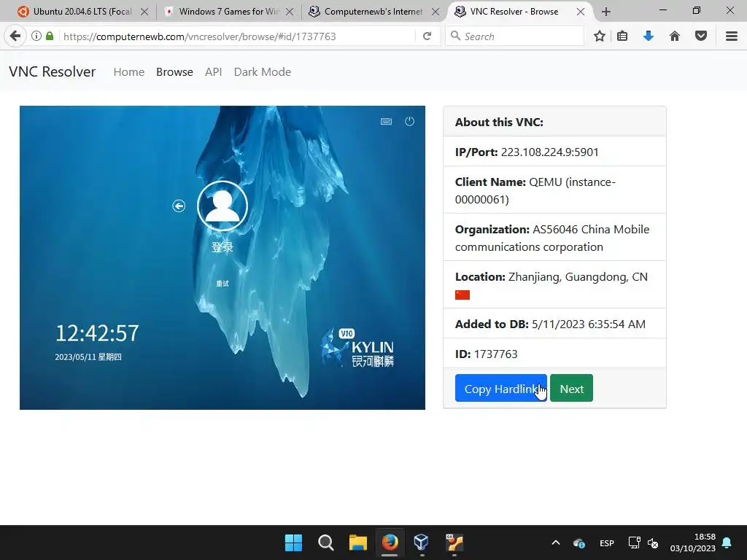Open File Explorer from taskbar
The image size is (747, 560).
pyautogui.click(x=357, y=542)
